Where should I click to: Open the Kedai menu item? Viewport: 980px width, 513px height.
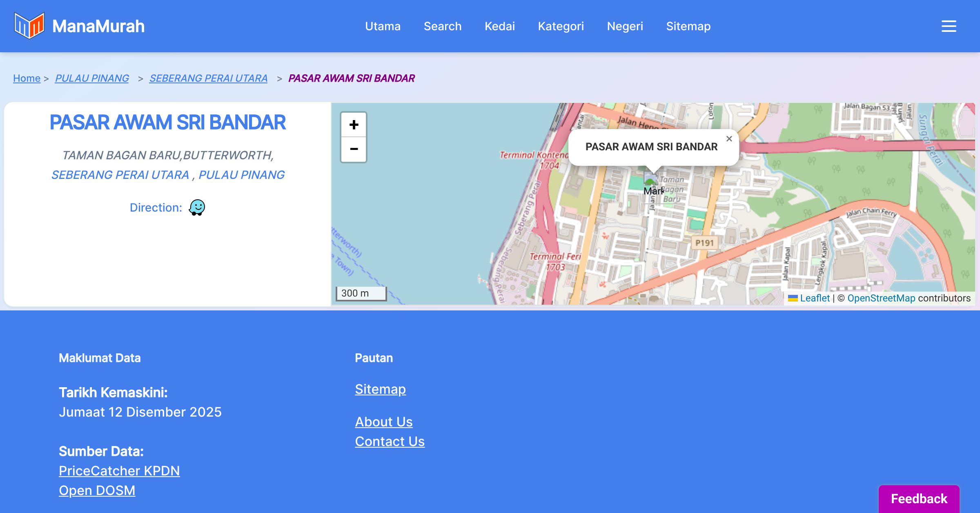tap(500, 26)
